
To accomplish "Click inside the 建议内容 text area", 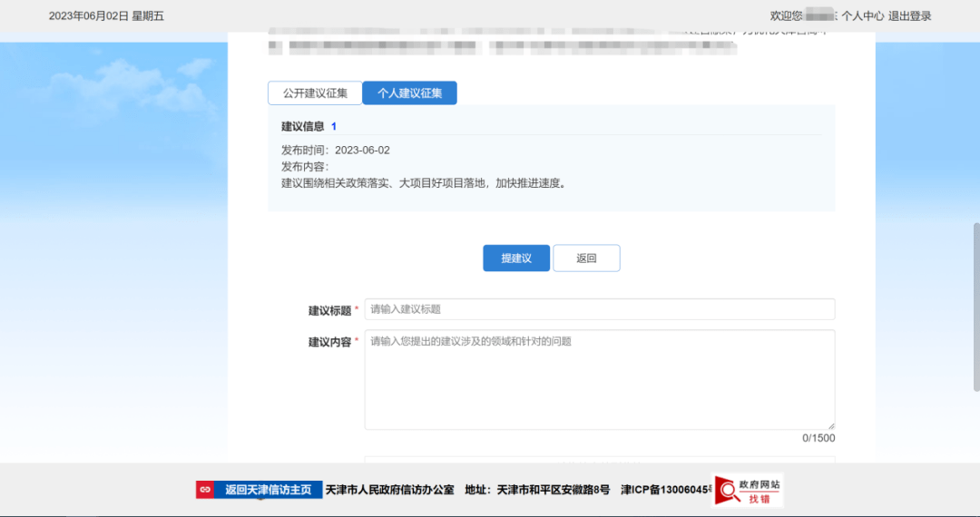I will [599, 379].
